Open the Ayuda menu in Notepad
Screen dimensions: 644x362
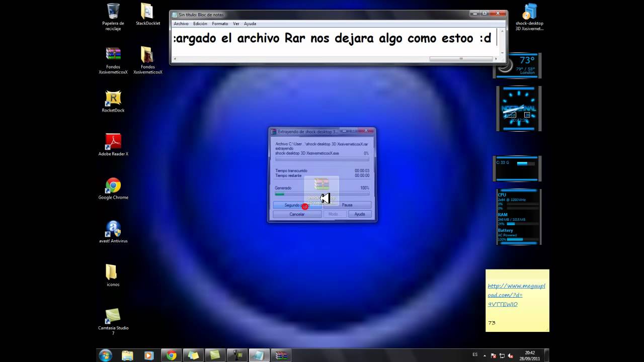tap(250, 24)
